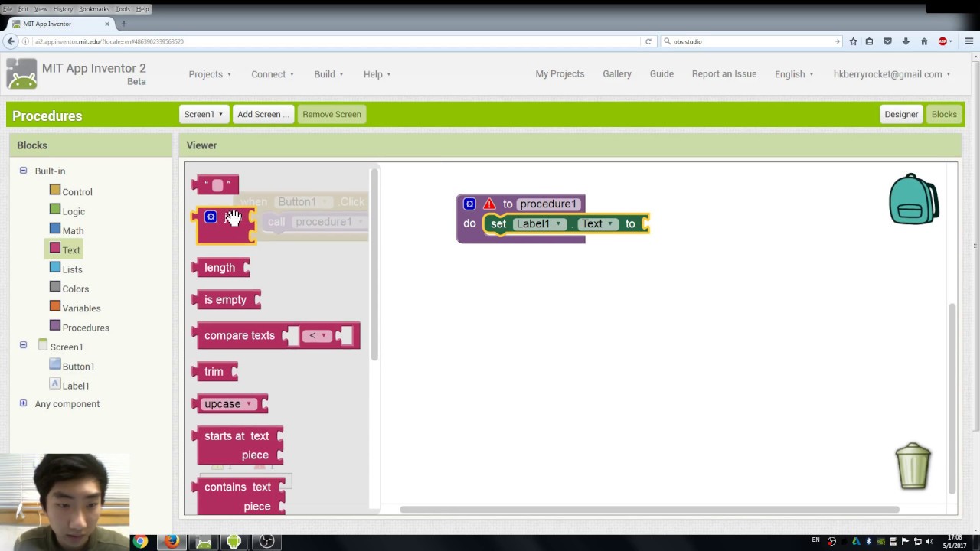The height and width of the screenshot is (551, 980).
Task: Close the MIT App Inventor tab
Action: coord(106,24)
